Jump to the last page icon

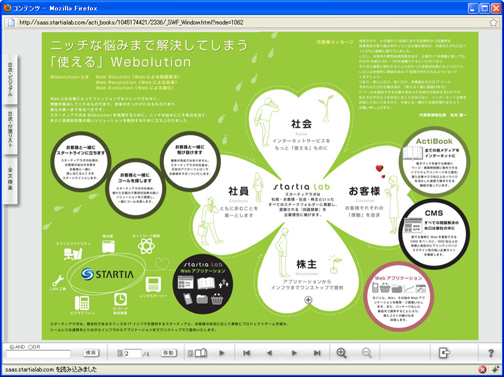[317, 353]
